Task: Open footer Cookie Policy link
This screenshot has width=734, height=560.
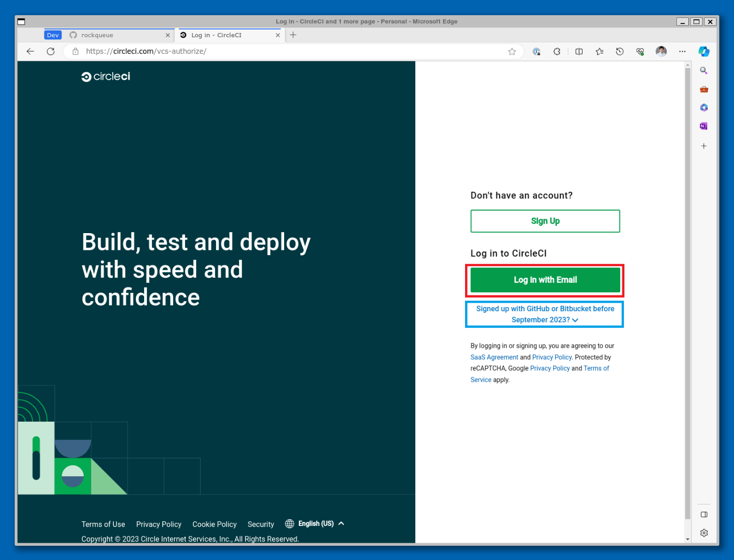Action: pyautogui.click(x=214, y=524)
